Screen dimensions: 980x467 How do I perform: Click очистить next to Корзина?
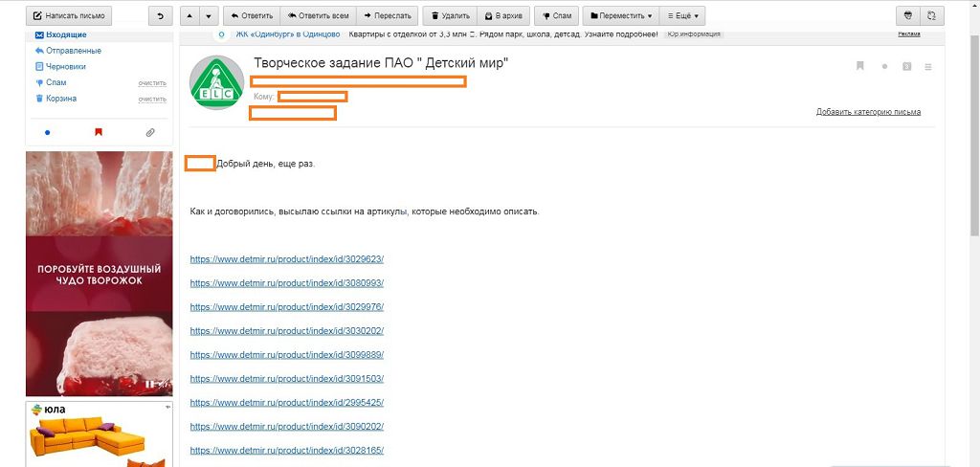[x=152, y=99]
